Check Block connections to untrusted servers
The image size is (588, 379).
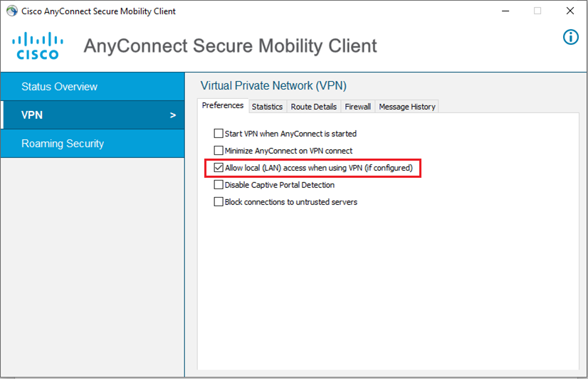(x=219, y=202)
